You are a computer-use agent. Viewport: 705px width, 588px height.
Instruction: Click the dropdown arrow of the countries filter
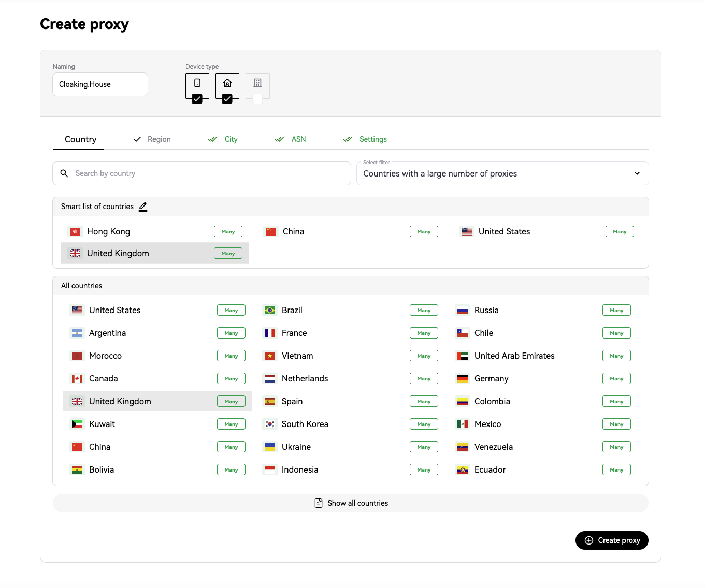coord(637,173)
